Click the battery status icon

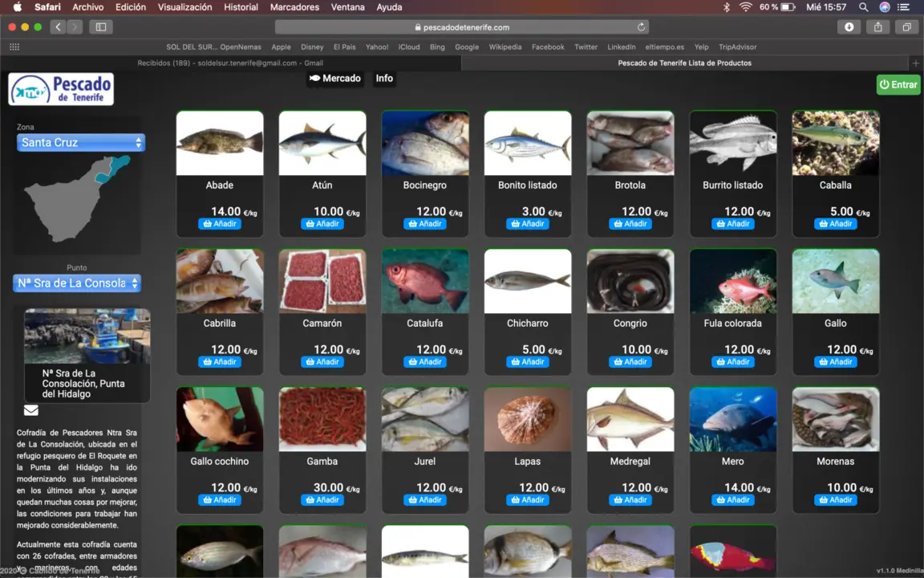(788, 7)
